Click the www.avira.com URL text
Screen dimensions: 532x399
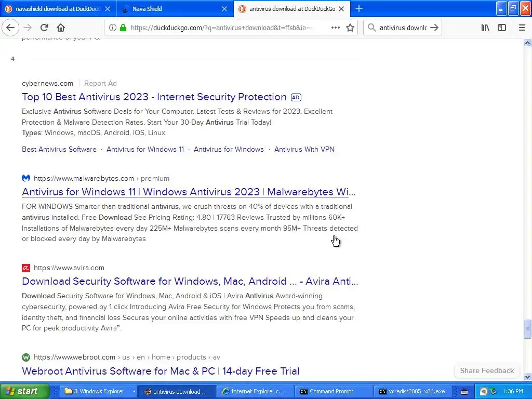pos(69,268)
